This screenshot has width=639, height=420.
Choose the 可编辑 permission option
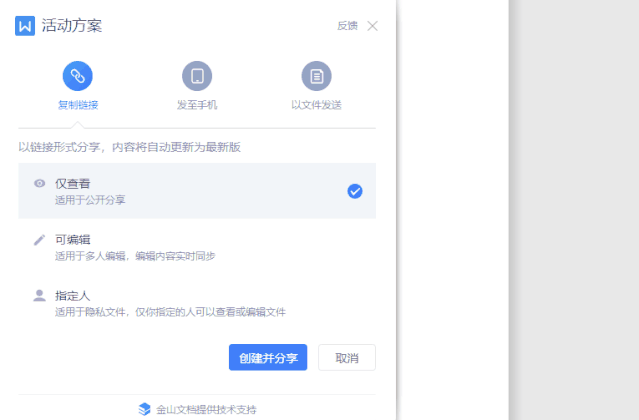pos(197,247)
